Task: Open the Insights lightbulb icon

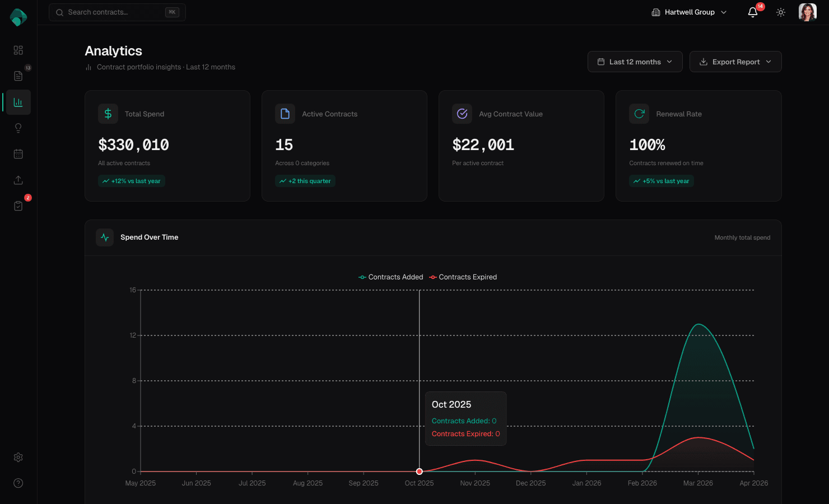Action: tap(18, 128)
